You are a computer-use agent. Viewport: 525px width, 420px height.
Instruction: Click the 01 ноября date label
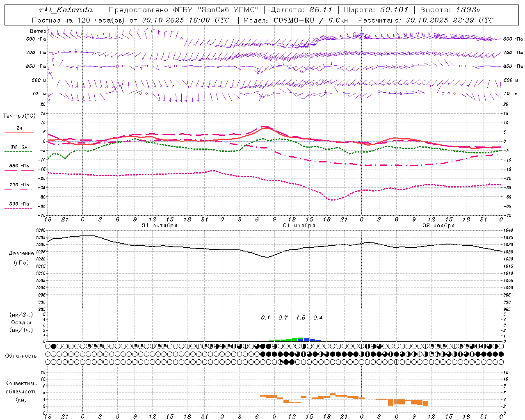[299, 226]
